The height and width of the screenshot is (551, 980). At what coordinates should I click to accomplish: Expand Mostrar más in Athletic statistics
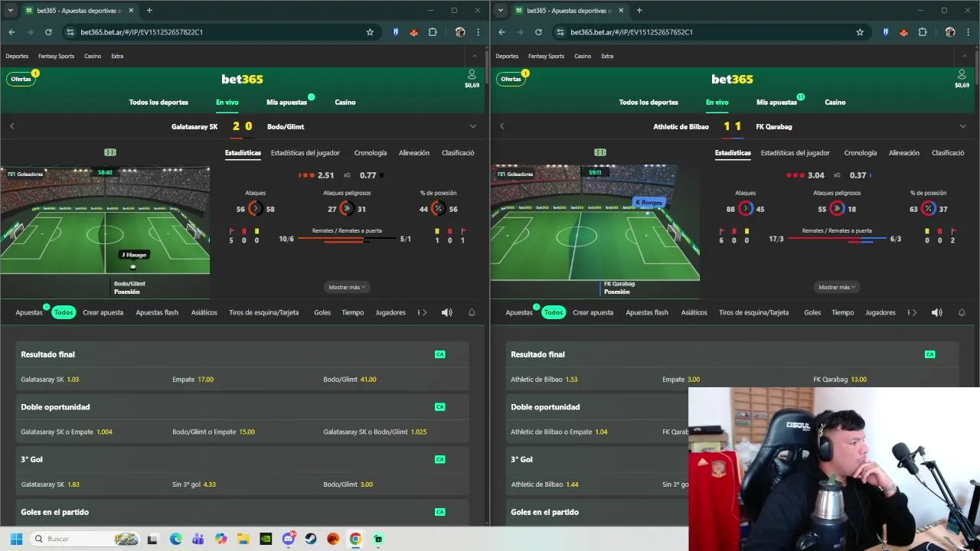point(837,287)
